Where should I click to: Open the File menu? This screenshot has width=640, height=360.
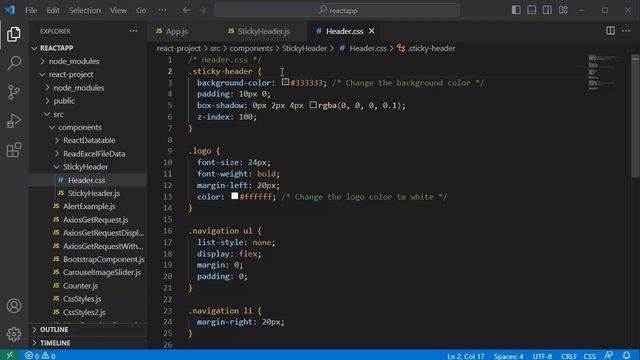pos(31,10)
